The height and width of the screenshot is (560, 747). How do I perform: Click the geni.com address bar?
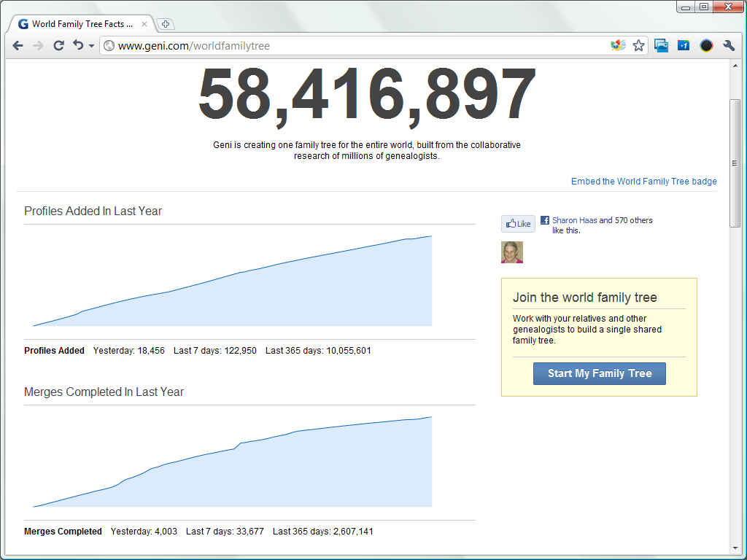[350, 46]
